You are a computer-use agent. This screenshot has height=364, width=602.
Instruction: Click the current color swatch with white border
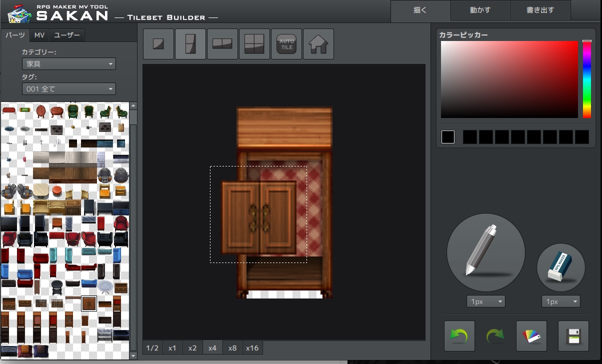click(448, 137)
